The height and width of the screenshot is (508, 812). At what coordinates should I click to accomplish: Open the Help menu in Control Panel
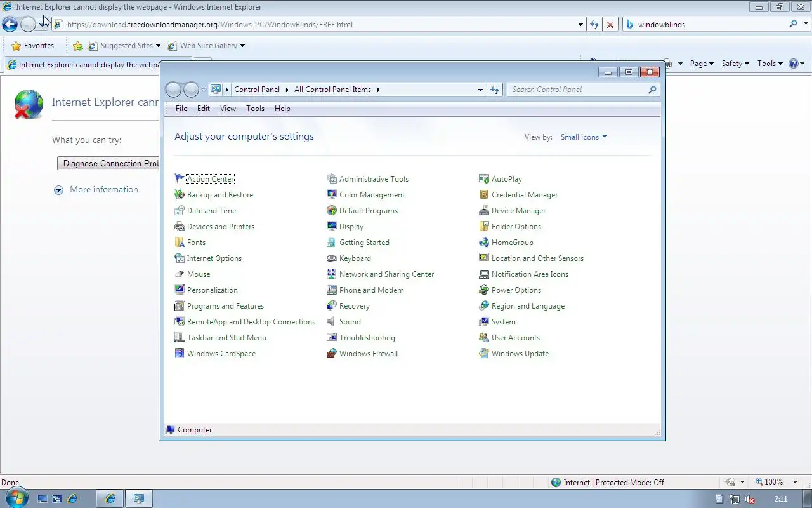282,109
